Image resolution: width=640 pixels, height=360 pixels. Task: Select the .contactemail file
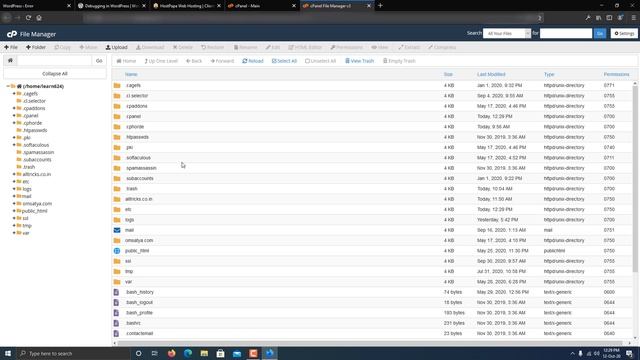click(139, 333)
